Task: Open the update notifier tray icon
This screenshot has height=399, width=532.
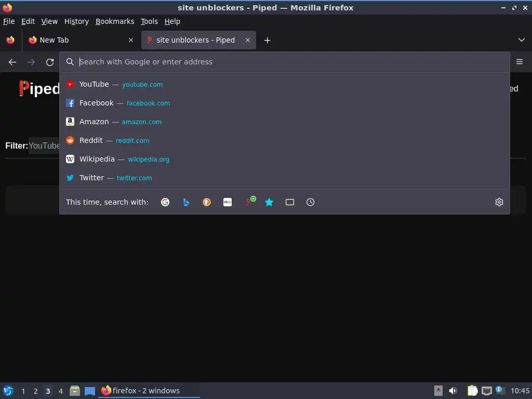Action: 500,390
